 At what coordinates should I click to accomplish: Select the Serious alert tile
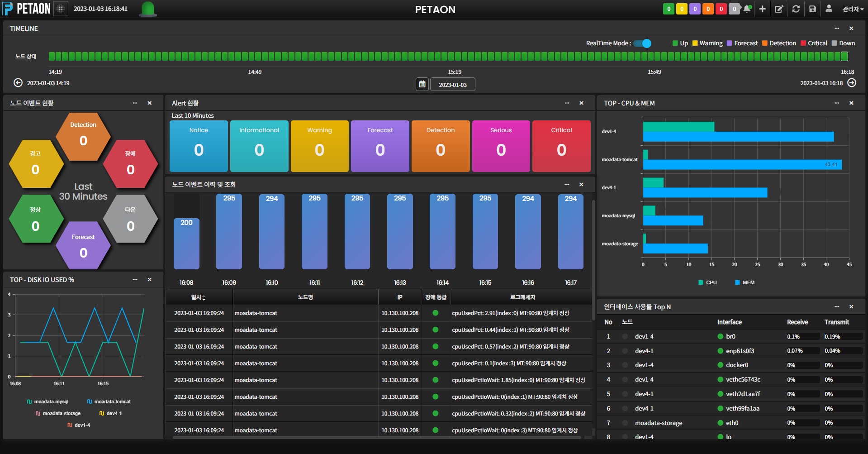[501, 146]
